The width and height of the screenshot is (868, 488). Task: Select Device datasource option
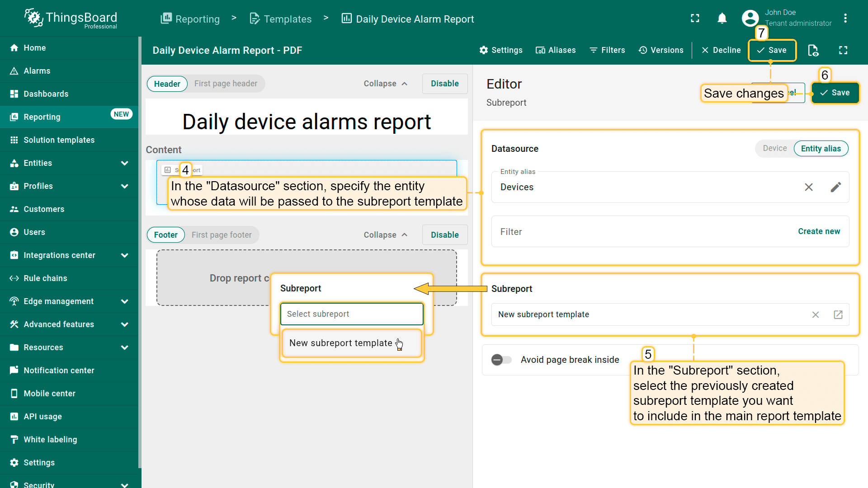tap(774, 148)
